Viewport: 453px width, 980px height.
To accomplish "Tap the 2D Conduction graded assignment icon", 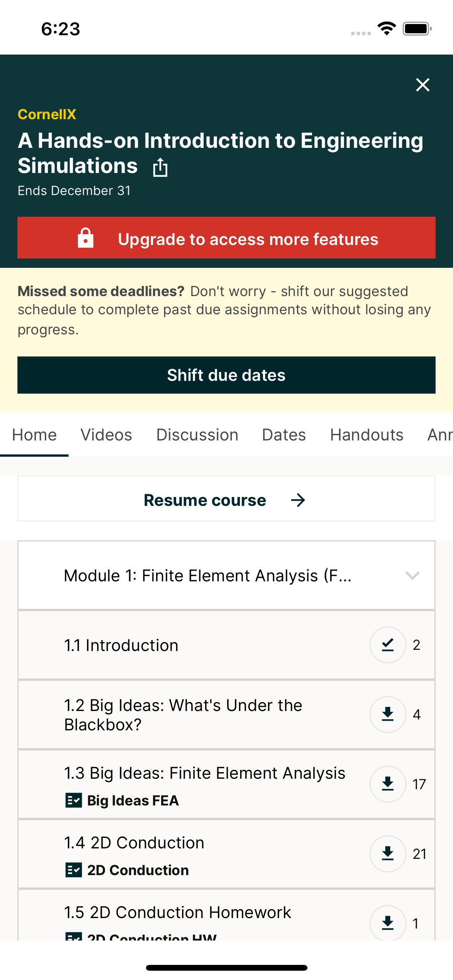I will pos(74,870).
